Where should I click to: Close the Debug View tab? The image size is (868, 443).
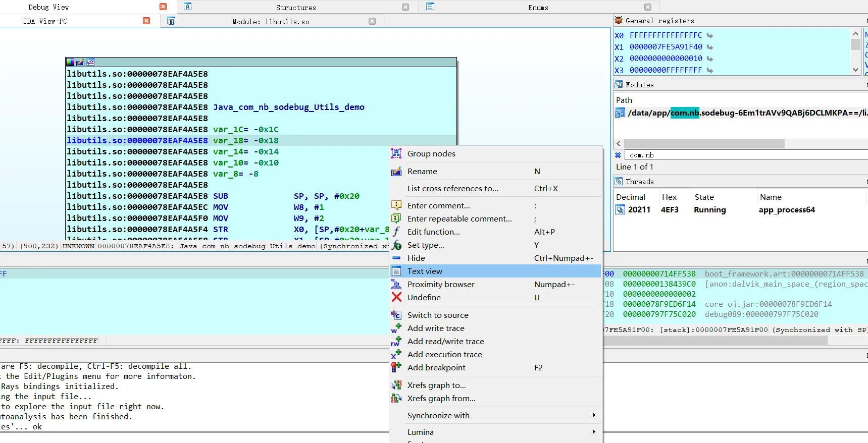click(x=163, y=7)
